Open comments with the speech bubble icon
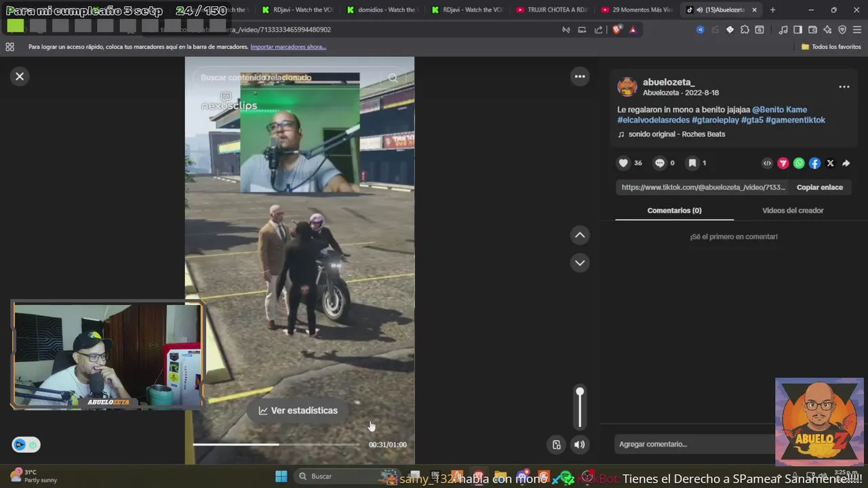Screen dimensions: 868x488 659,163
